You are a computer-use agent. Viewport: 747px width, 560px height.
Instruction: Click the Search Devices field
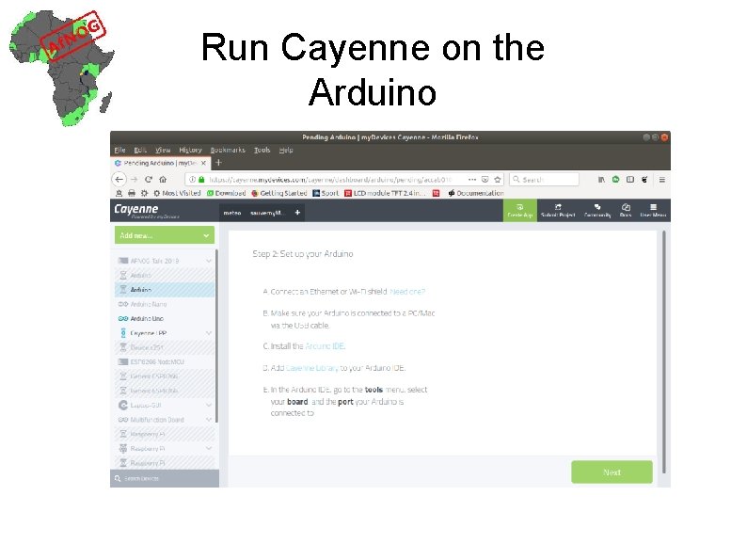point(165,478)
